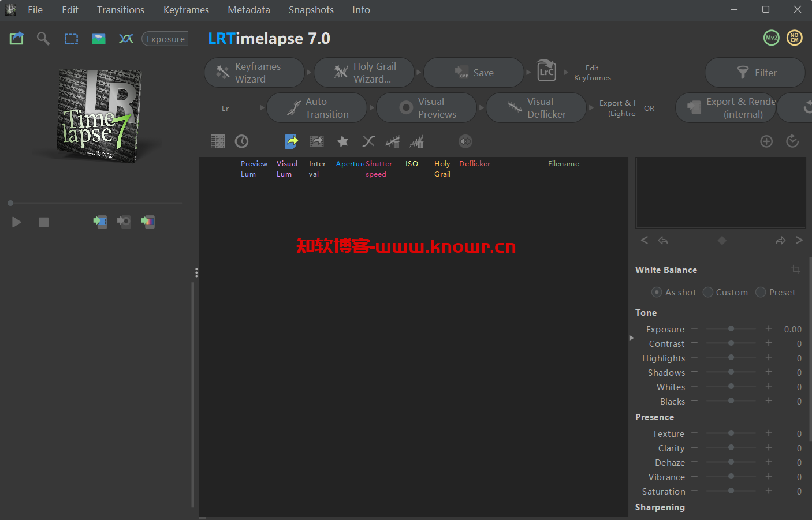
Task: Click the LrC Lightroom Classic icon
Action: click(x=546, y=71)
